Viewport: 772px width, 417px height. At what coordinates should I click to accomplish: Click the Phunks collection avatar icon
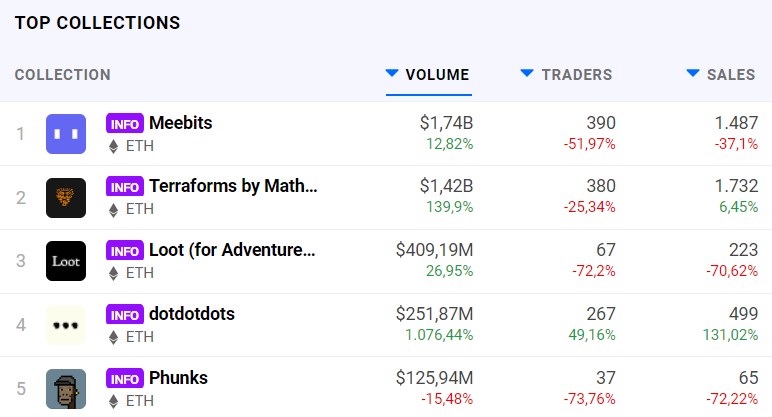[66, 389]
